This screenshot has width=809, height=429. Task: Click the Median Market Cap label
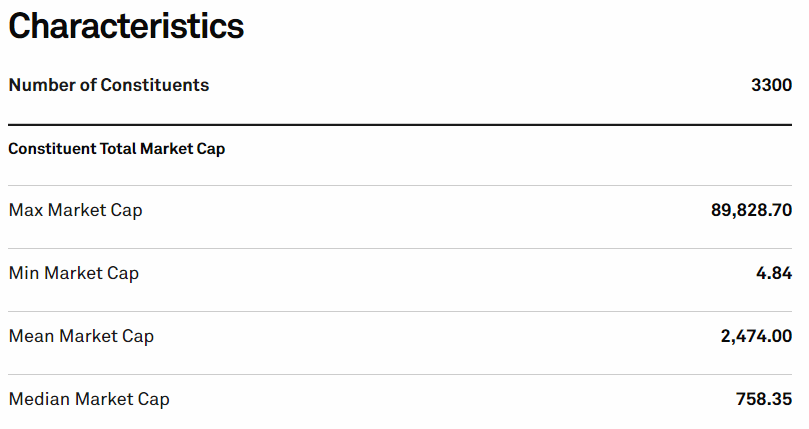click(x=89, y=399)
